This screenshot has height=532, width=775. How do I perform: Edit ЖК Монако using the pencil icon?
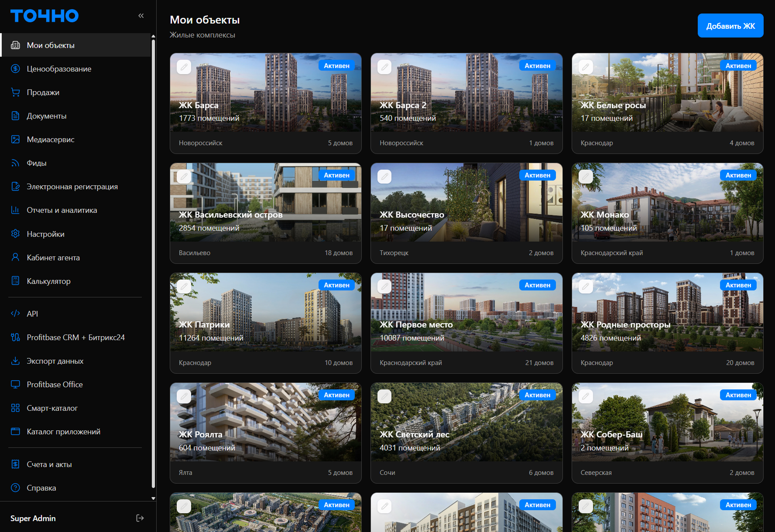(x=586, y=177)
